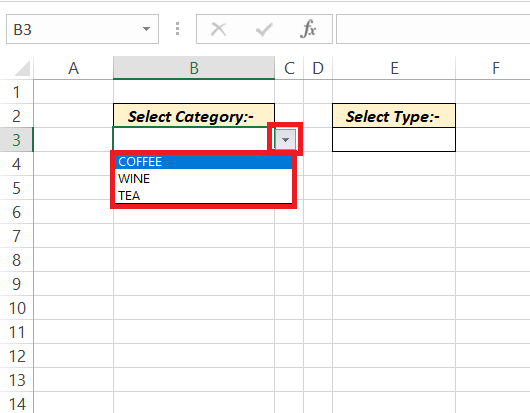Image resolution: width=530 pixels, height=413 pixels.
Task: Select row 7 header
Action: point(17,236)
